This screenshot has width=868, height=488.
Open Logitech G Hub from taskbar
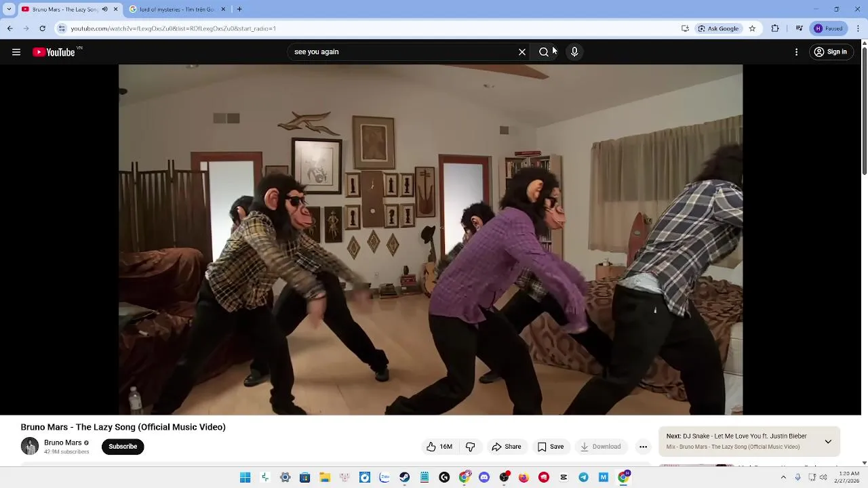click(x=444, y=478)
